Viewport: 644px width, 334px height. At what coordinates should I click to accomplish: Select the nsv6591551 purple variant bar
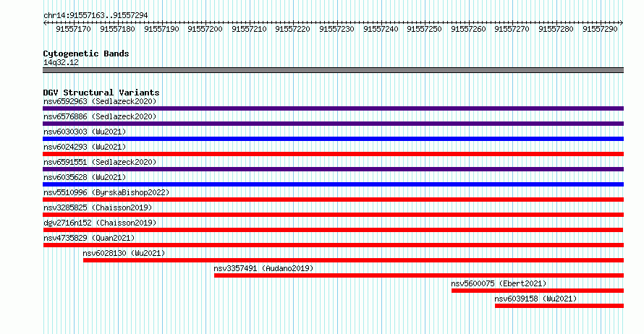point(333,169)
